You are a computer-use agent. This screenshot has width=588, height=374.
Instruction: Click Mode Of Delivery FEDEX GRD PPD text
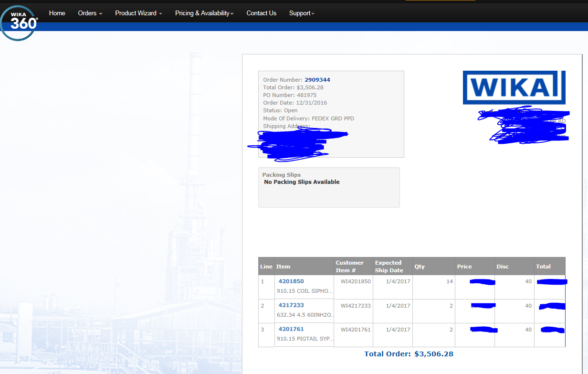308,118
